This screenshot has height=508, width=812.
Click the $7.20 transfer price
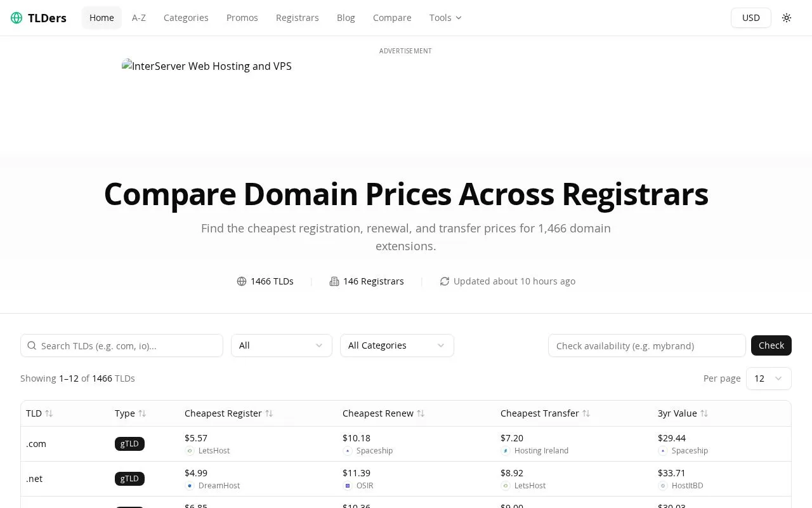(x=512, y=438)
